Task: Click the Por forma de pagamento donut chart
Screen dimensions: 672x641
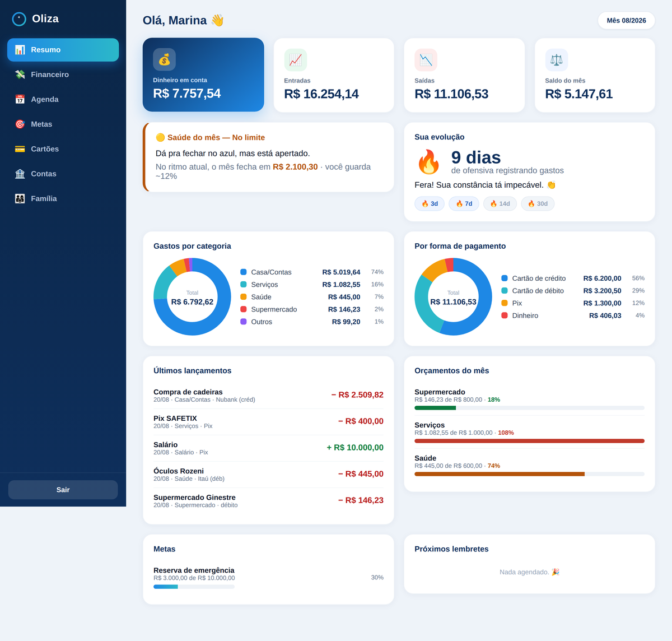Action: (453, 297)
